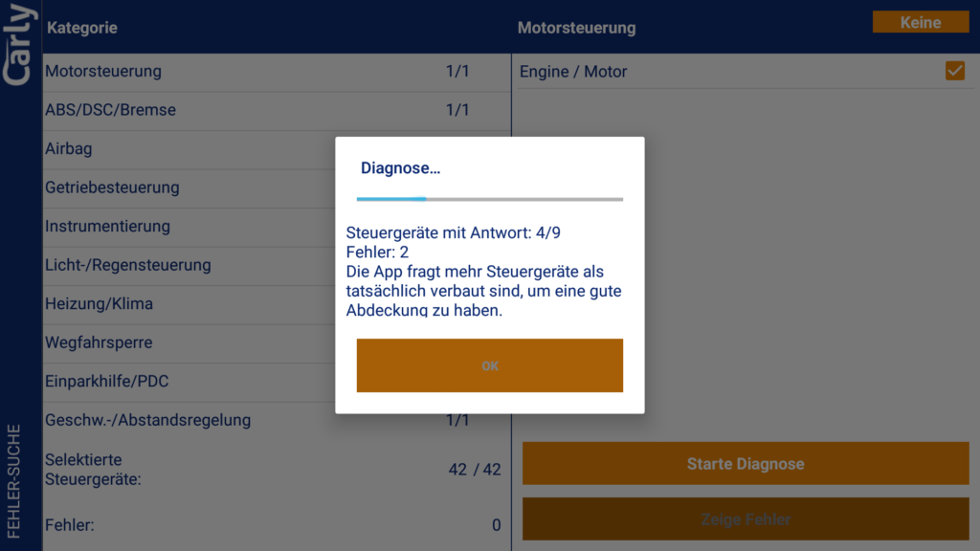The image size is (980, 551).
Task: Start diagnosis with Starte Diagnose
Action: (745, 464)
